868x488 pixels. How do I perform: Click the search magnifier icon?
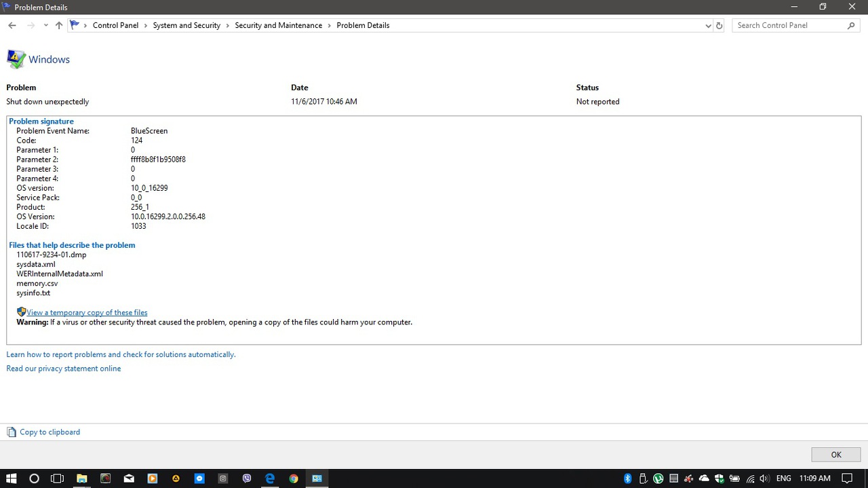tap(852, 25)
